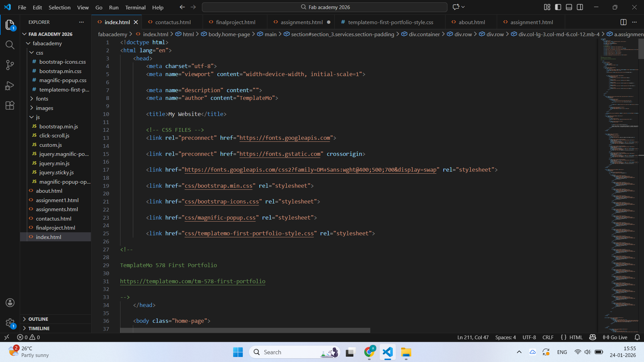The width and height of the screenshot is (644, 362).
Task: Open the Terminal menu
Action: pyautogui.click(x=135, y=7)
